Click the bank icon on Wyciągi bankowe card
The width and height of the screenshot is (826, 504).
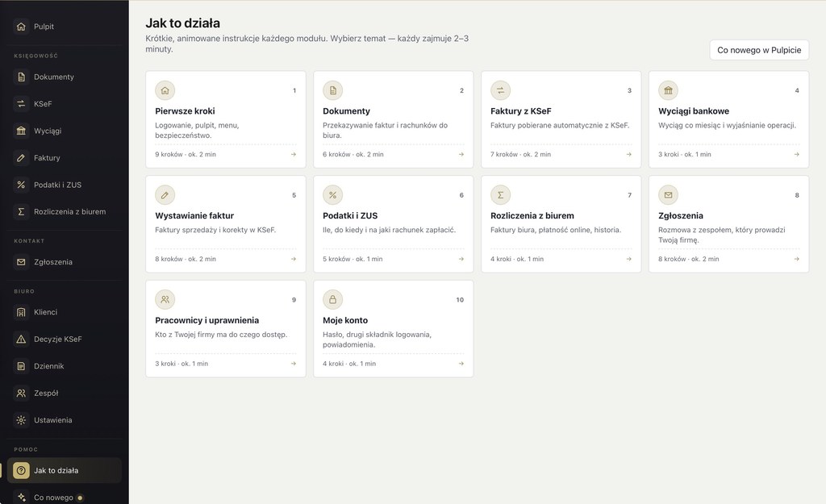click(668, 90)
